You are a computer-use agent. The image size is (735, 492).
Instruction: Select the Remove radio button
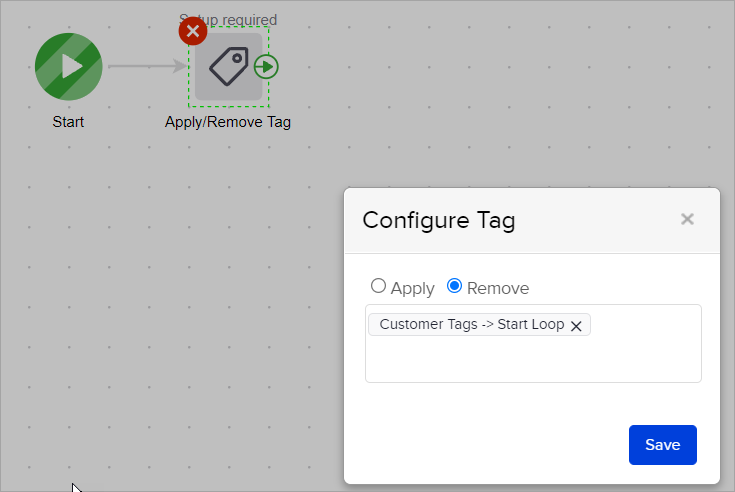[x=454, y=286]
